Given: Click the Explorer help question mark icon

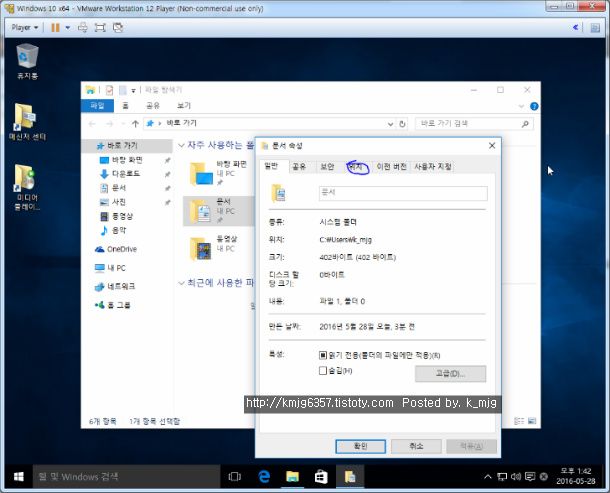Looking at the screenshot, I should click(534, 106).
